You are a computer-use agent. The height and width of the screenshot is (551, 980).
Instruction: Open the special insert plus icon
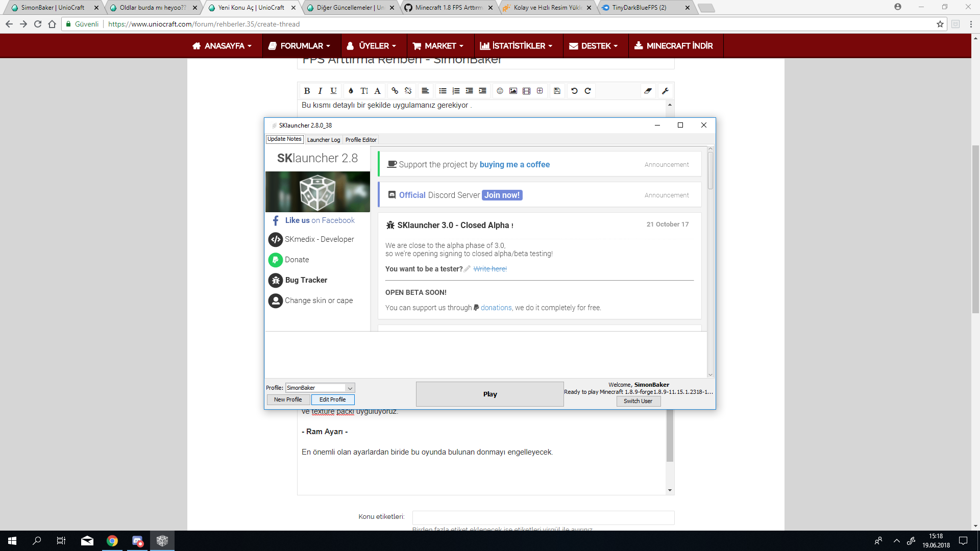pos(540,91)
